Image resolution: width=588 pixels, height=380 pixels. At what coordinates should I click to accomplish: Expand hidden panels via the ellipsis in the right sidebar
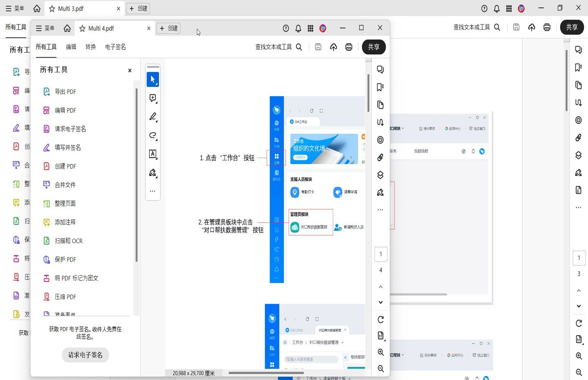[x=380, y=210]
